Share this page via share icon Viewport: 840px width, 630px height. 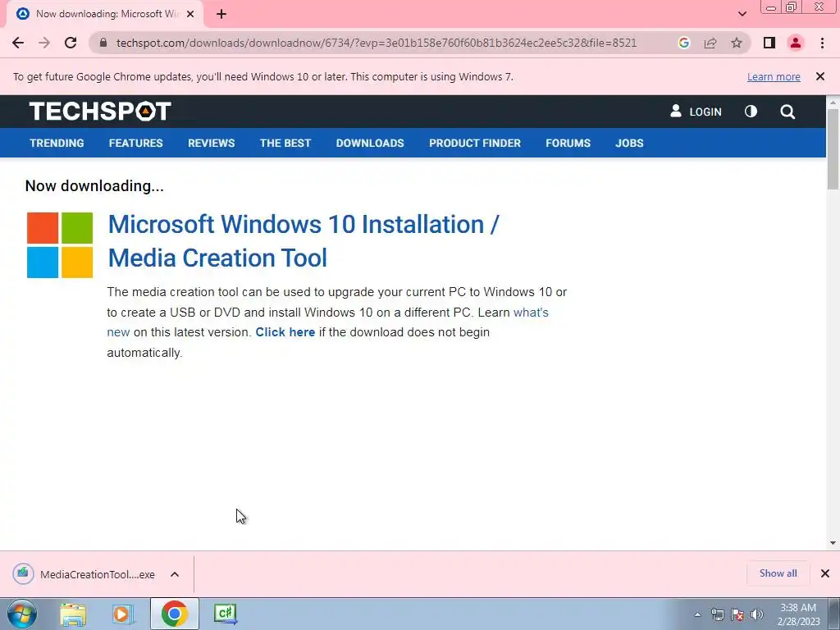[x=710, y=43]
